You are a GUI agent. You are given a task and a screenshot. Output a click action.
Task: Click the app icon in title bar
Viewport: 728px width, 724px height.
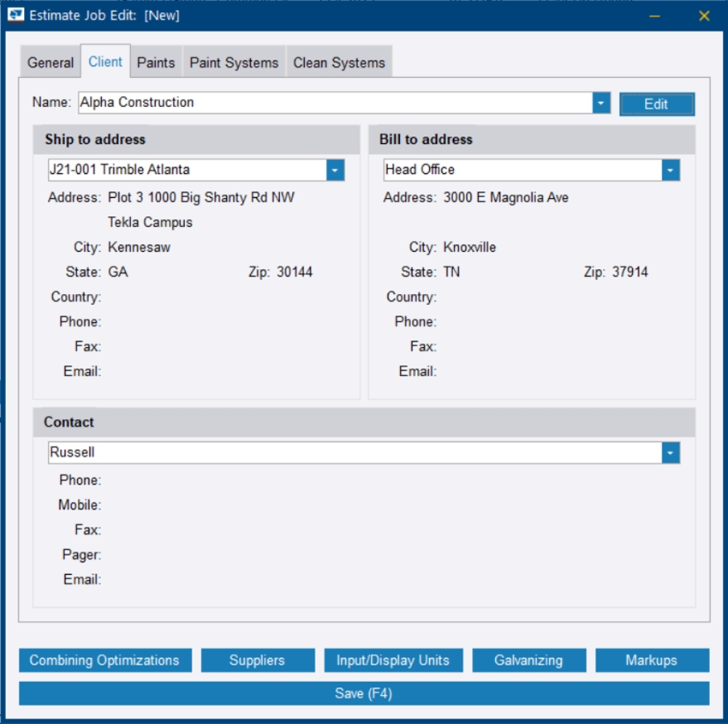click(15, 15)
